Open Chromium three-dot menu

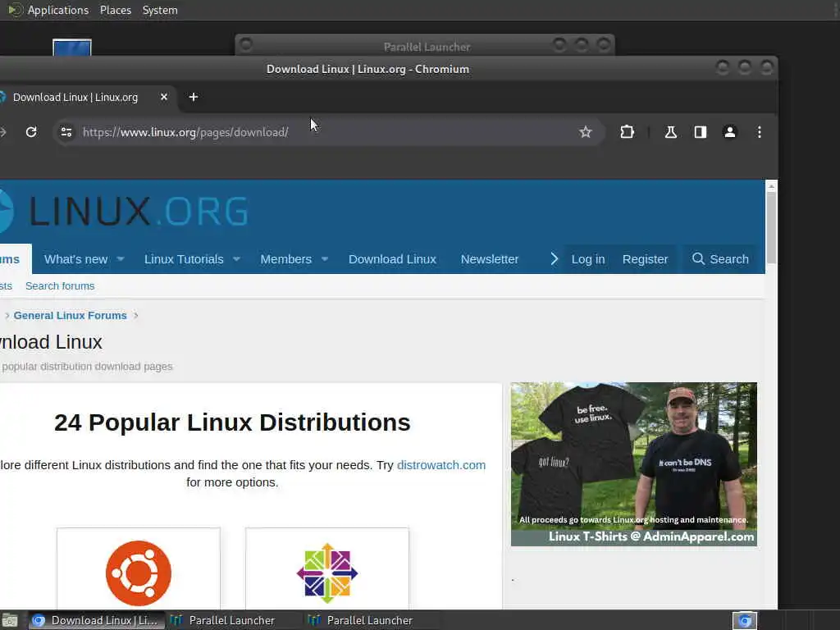tap(759, 132)
